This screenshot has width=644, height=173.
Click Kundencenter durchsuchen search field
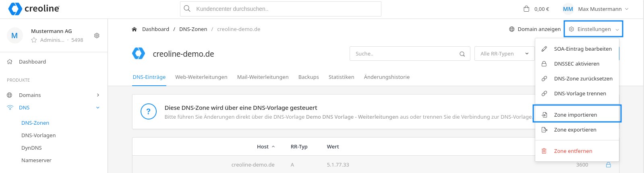click(281, 9)
